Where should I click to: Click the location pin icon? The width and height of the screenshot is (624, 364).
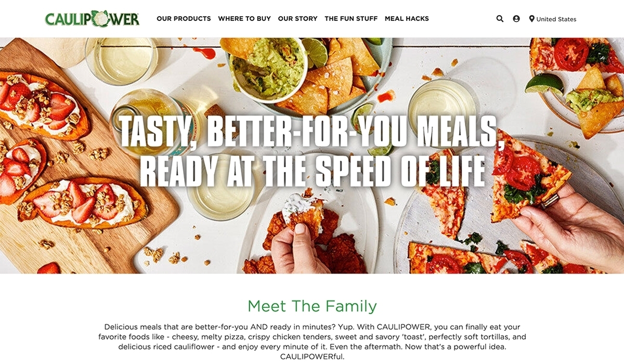[531, 19]
